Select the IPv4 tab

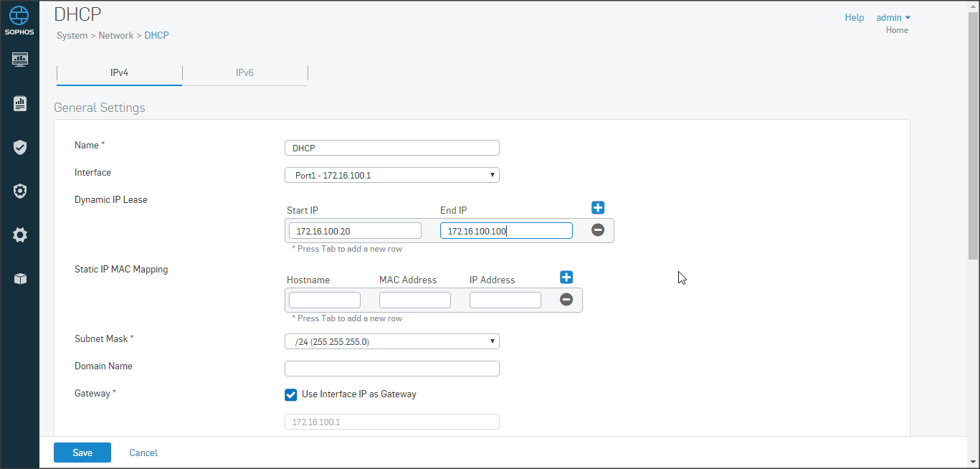(x=119, y=73)
